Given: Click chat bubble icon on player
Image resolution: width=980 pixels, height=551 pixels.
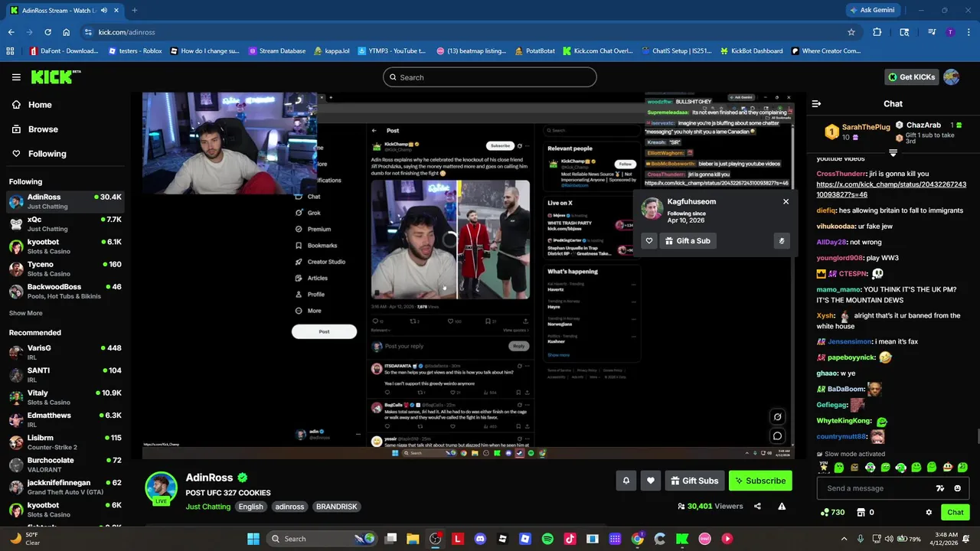Looking at the screenshot, I should (777, 436).
